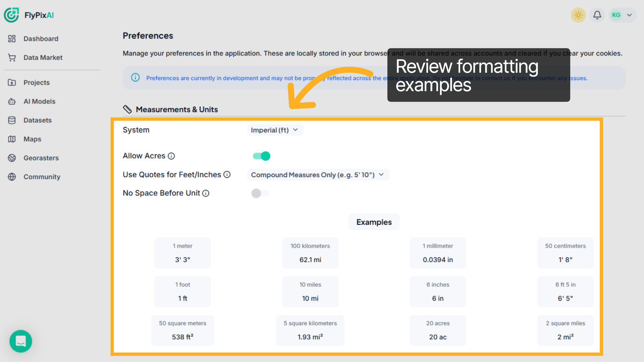The image size is (644, 362).
Task: Click the FlyPixAI brand name
Action: pyautogui.click(x=39, y=15)
